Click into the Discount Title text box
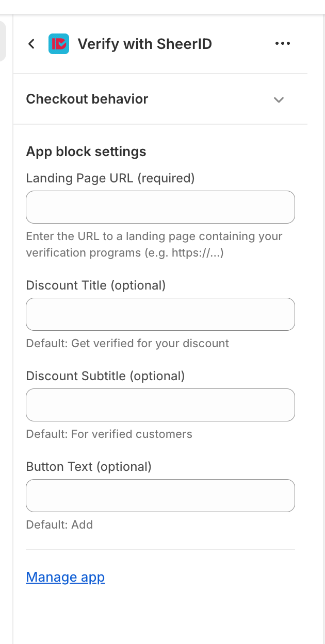 coord(160,314)
